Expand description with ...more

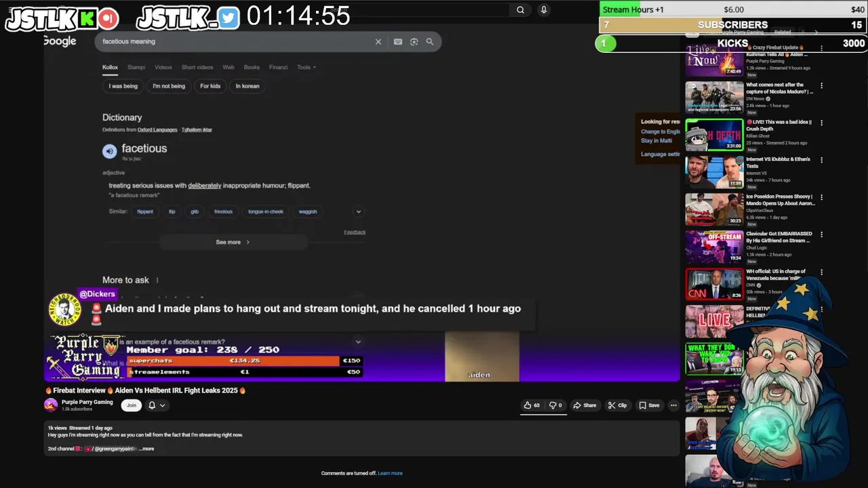(146, 449)
